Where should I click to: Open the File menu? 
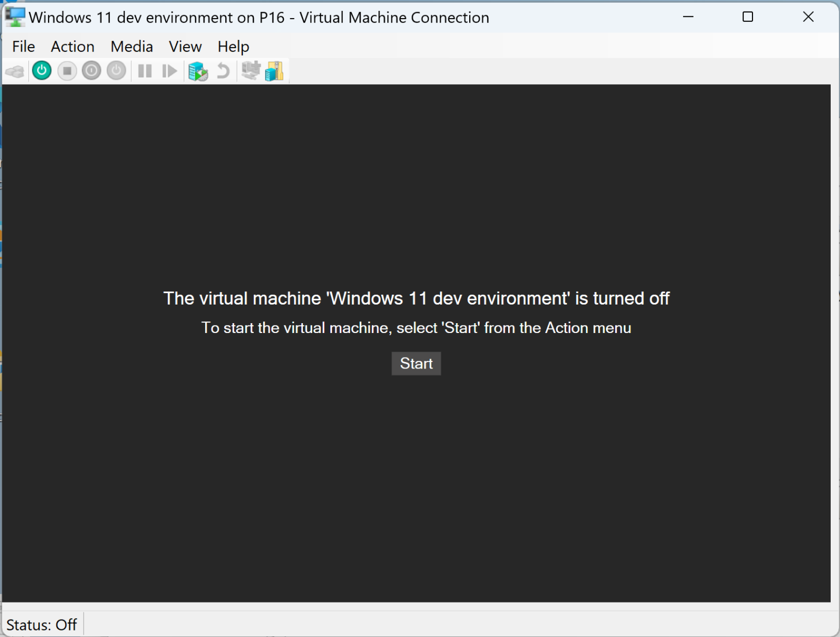coord(23,46)
